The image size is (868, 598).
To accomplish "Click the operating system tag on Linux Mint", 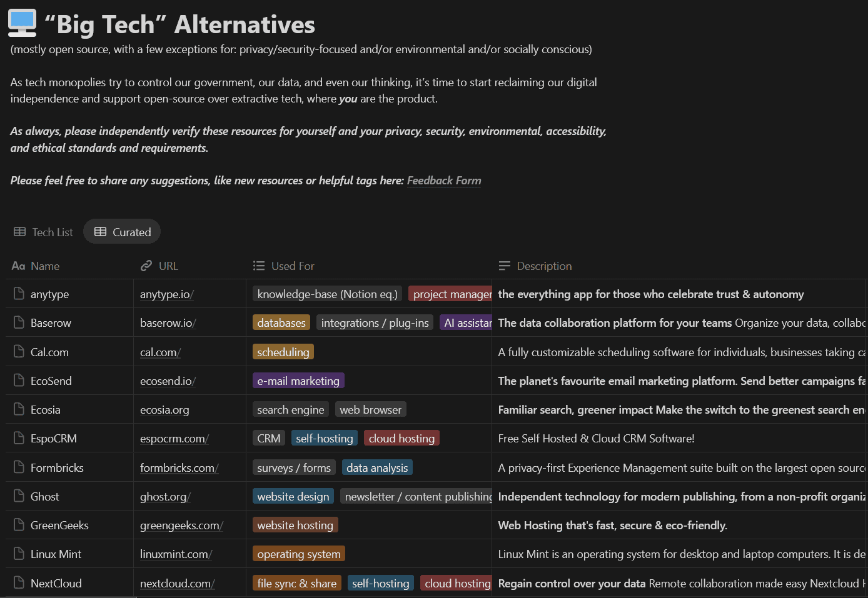I will (x=298, y=554).
